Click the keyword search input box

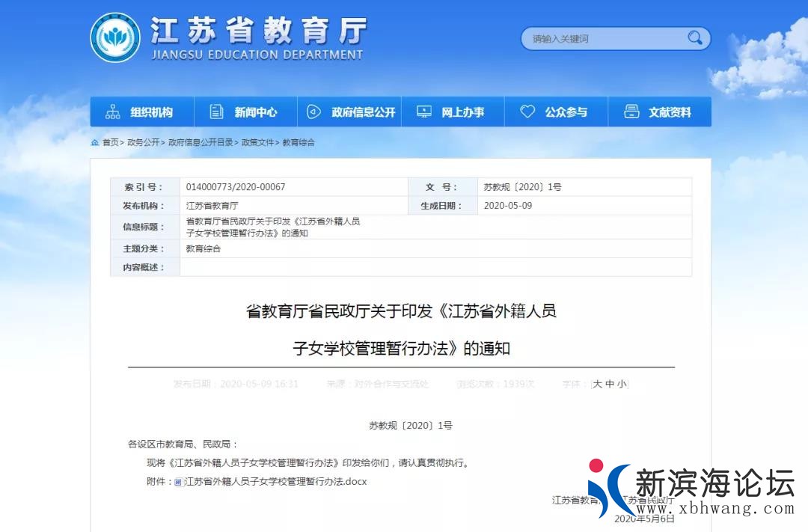point(599,38)
